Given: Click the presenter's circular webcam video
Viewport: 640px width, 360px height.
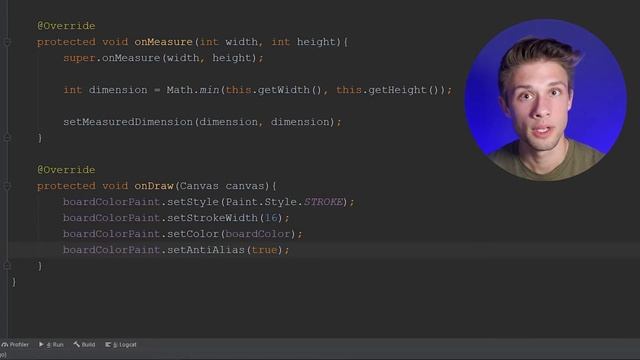Looking at the screenshot, I should [x=546, y=100].
